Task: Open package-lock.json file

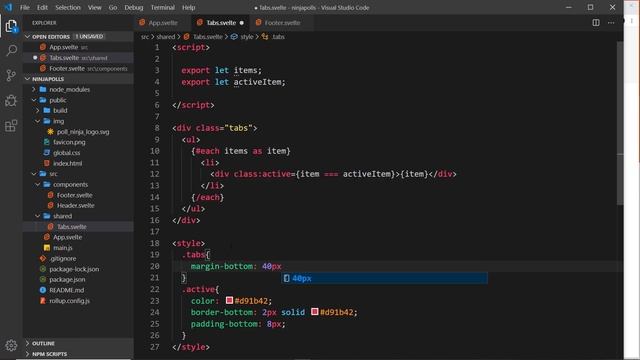Action: 74,269
